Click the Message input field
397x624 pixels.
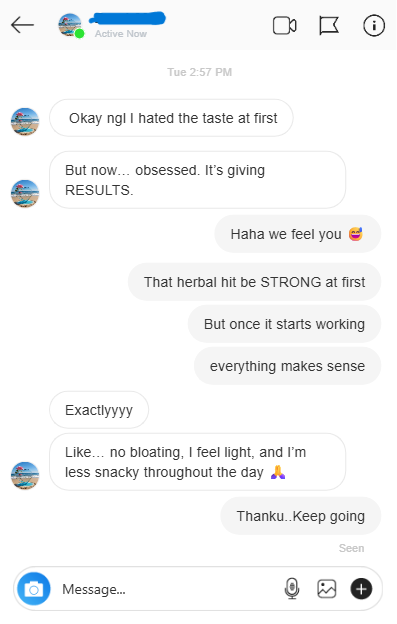[x=167, y=589]
